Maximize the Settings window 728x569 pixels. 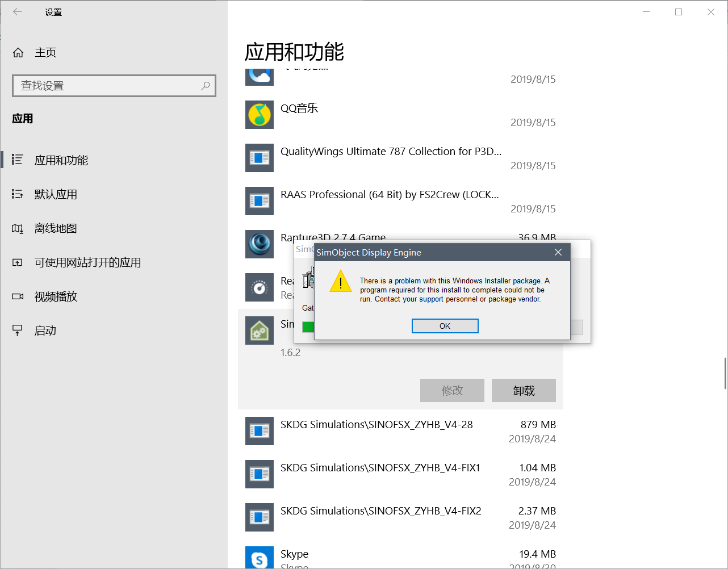point(679,12)
